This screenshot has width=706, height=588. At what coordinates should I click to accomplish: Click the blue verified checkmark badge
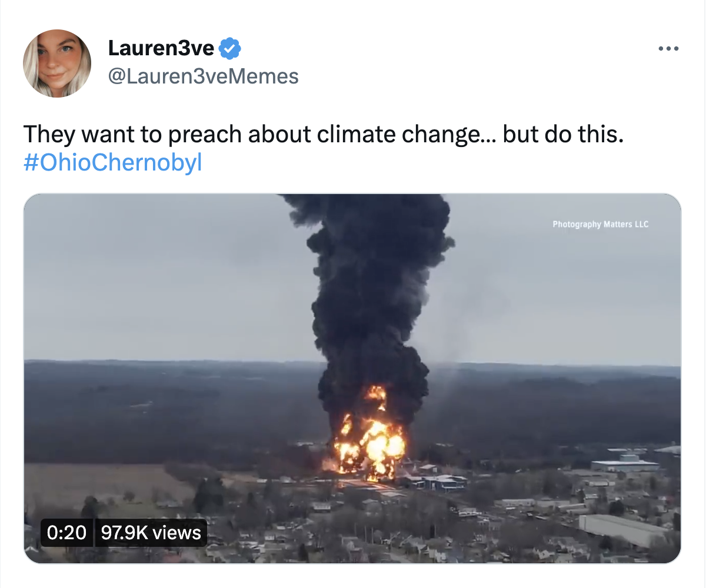(x=229, y=49)
